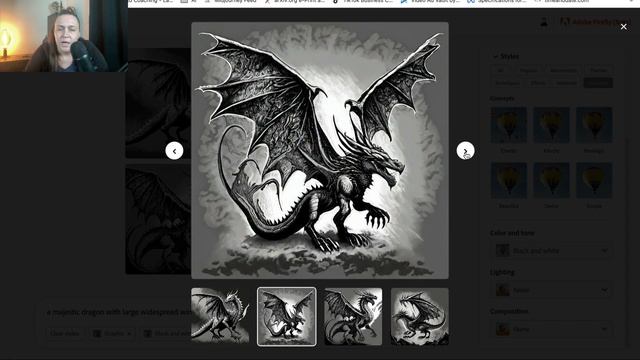Open the Adobe Firefly logo link

pos(595,22)
